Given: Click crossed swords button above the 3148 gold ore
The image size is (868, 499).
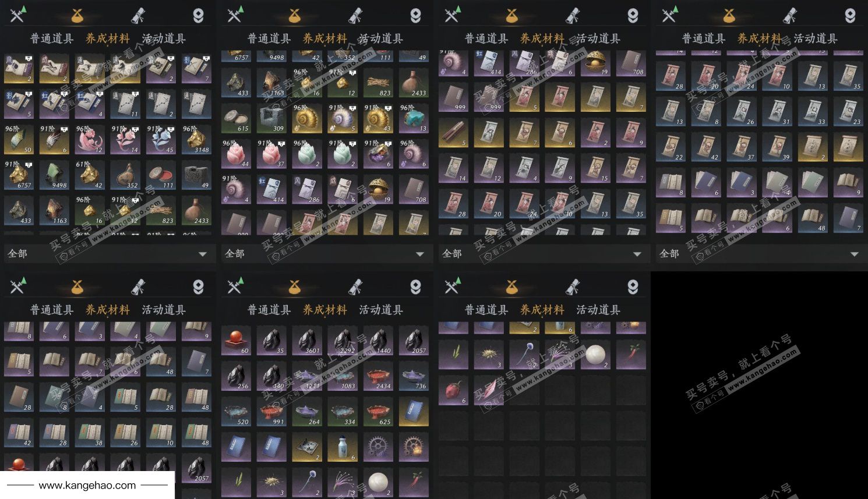Looking at the screenshot, I should [x=19, y=15].
